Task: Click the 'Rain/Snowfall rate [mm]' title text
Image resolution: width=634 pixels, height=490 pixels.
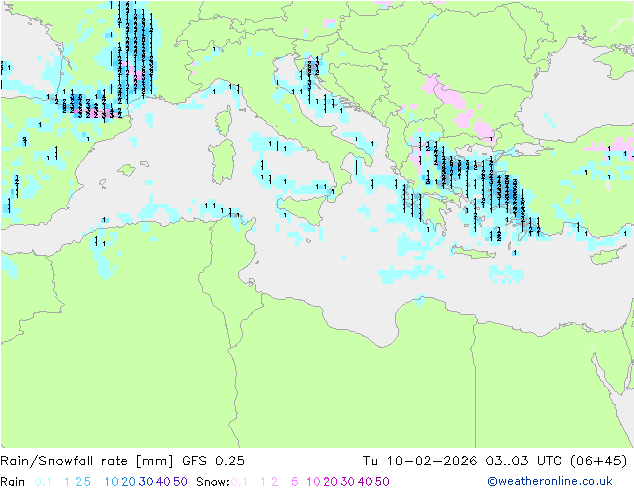Action: click(87, 461)
